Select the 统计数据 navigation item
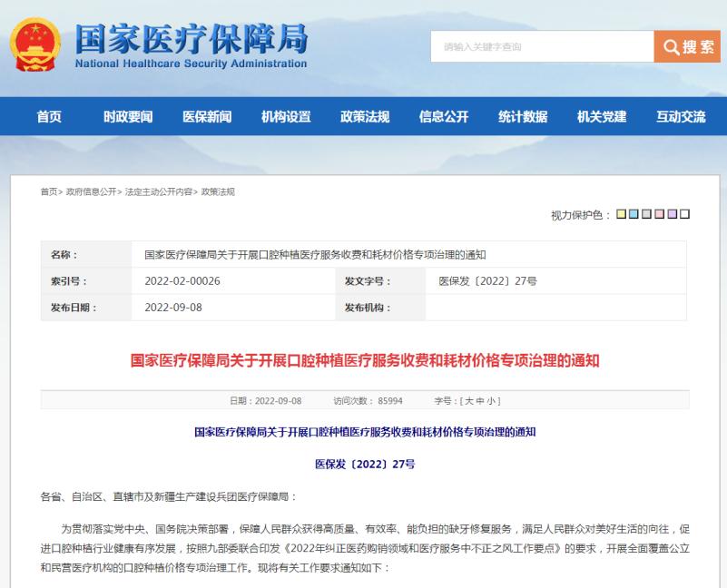The width and height of the screenshot is (727, 588). tap(520, 117)
